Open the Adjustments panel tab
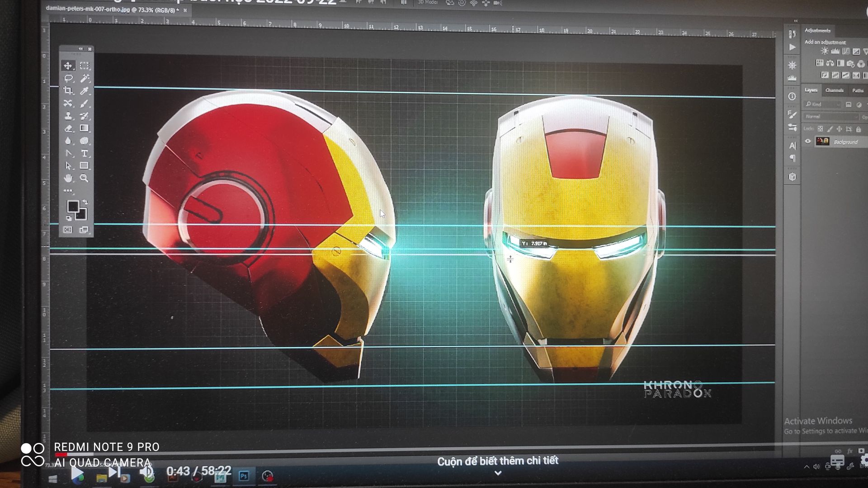Image resolution: width=868 pixels, height=488 pixels. [817, 31]
